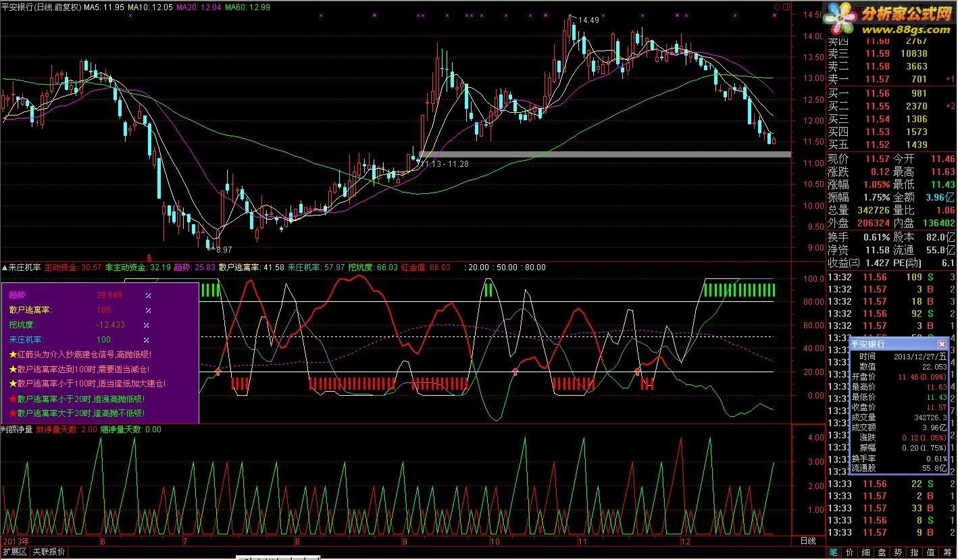The width and height of the screenshot is (958, 560).
Task: Click the 流通股 55.8亿 row in popup
Action: click(x=899, y=467)
